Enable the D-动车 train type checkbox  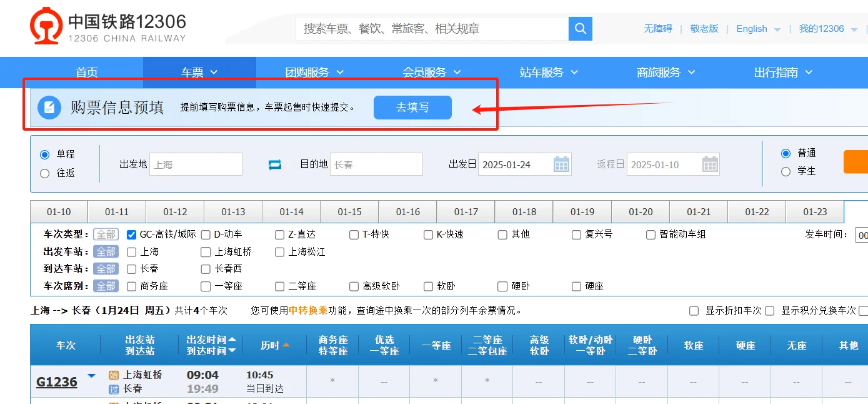(206, 235)
